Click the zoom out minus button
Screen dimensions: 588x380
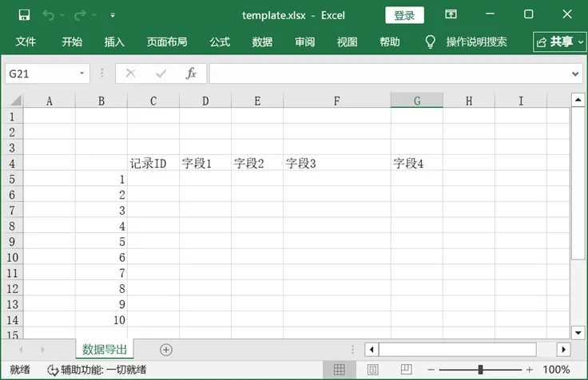[x=431, y=370]
